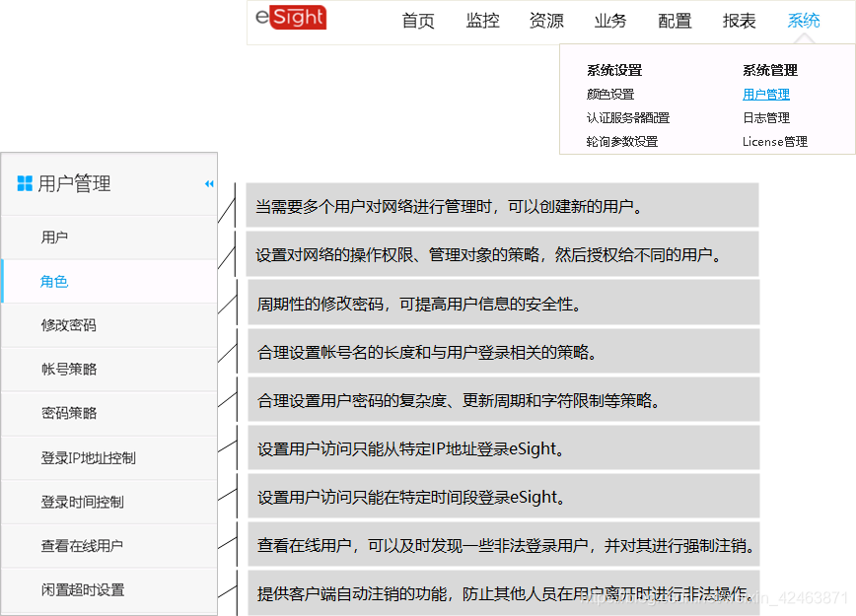The image size is (856, 616).
Task: Open the 监控 menu
Action: pos(482,21)
